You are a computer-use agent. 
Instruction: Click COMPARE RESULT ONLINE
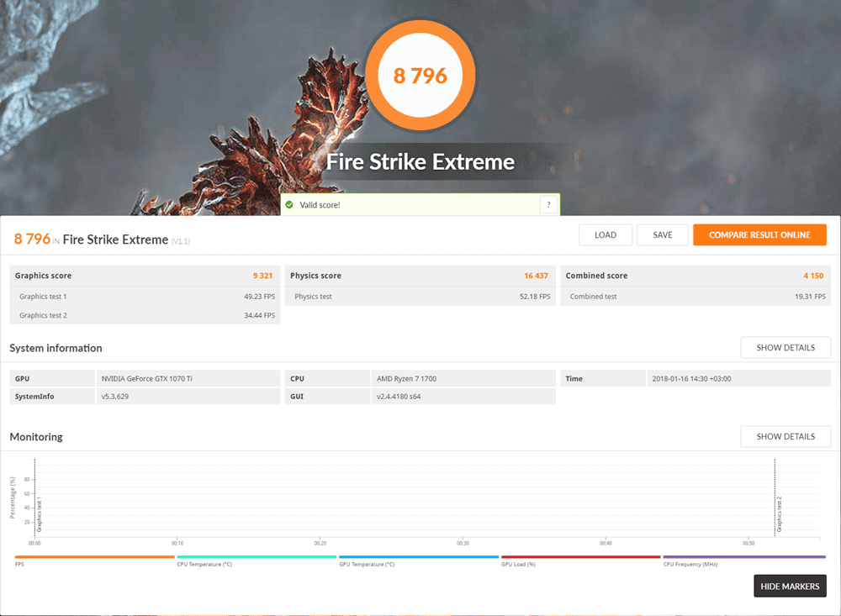(759, 235)
